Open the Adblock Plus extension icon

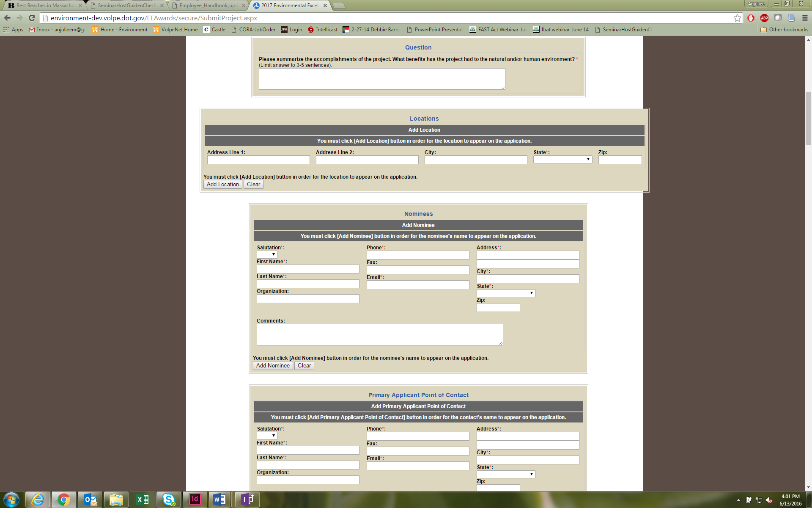point(764,18)
